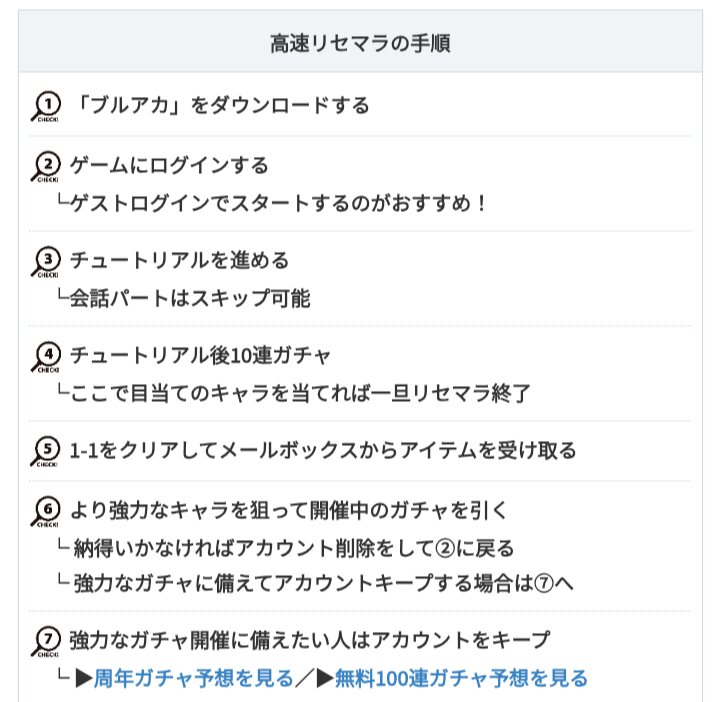Select the ゲームにログインする step text
720x702 pixels.
(169, 165)
